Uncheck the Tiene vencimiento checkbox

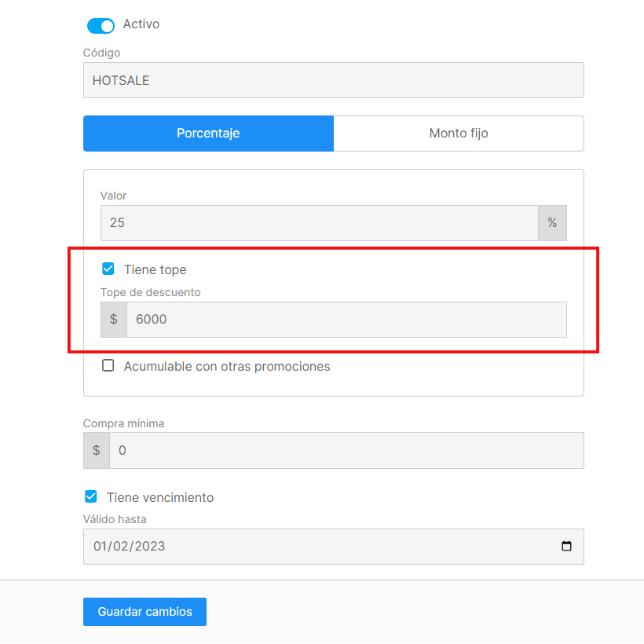(x=91, y=496)
